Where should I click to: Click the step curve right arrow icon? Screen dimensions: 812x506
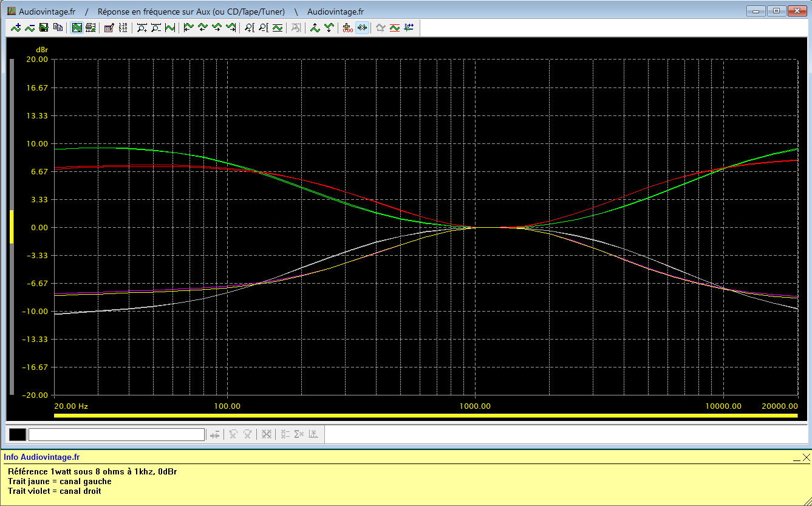pyautogui.click(x=217, y=27)
